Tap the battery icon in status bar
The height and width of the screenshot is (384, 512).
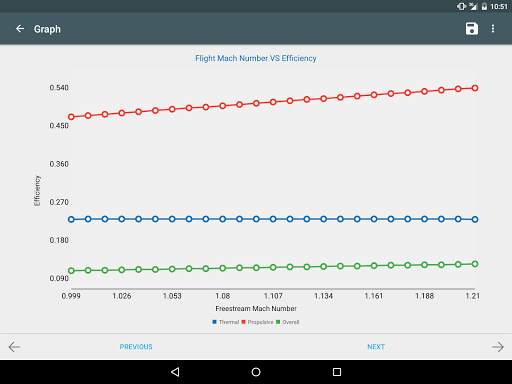click(x=484, y=6)
